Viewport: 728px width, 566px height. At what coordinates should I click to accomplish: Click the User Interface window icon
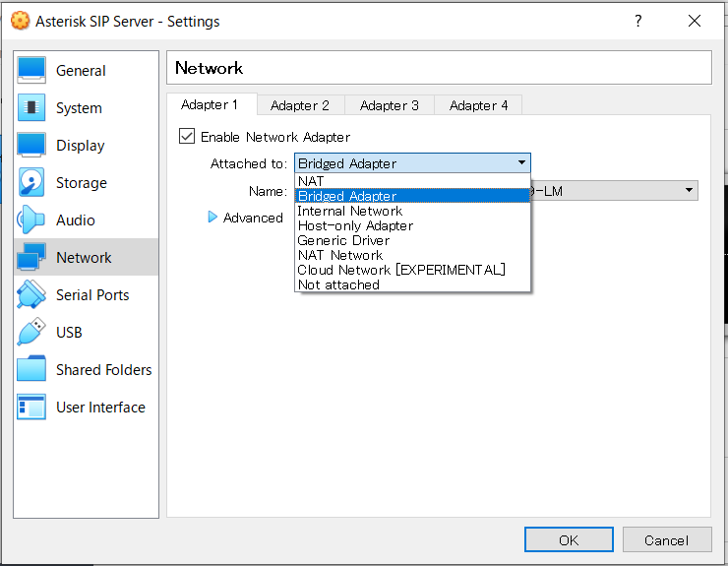(31, 407)
